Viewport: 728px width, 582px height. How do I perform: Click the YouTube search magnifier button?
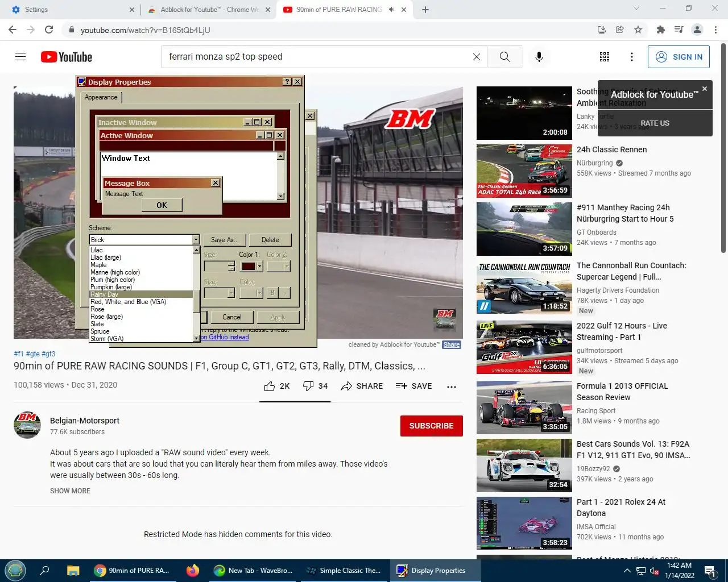pyautogui.click(x=505, y=57)
